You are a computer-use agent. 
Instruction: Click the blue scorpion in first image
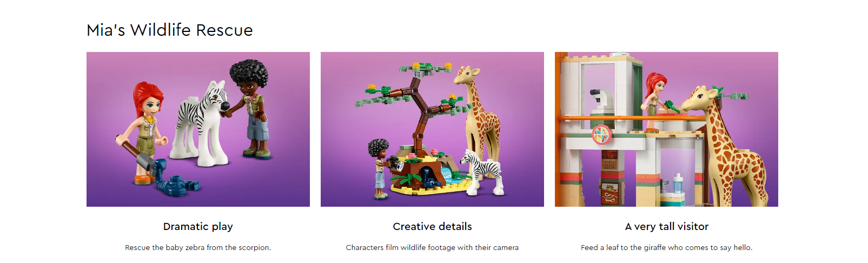coord(176,179)
